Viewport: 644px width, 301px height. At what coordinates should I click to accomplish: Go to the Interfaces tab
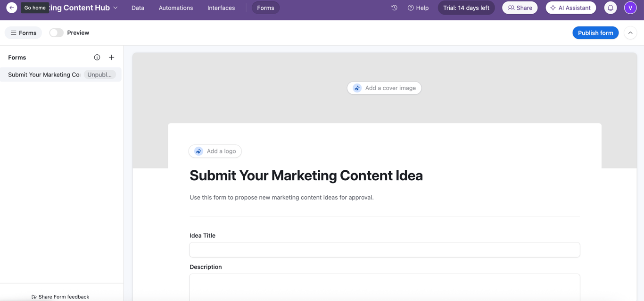221,8
